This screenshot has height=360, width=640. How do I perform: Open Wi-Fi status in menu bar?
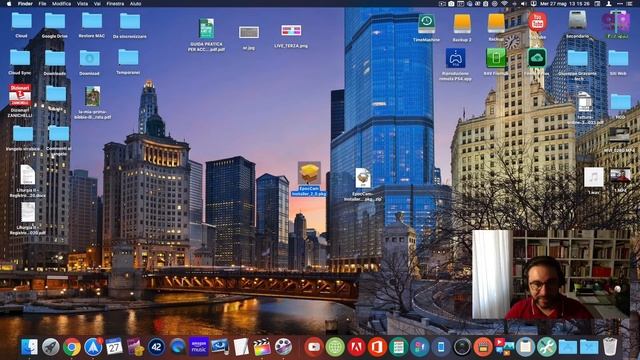[505, 4]
